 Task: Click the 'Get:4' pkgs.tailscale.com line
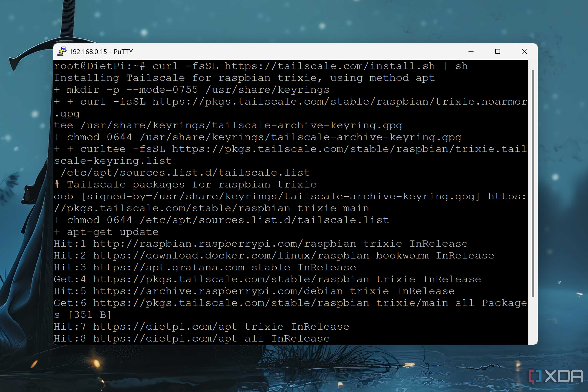coord(267,279)
